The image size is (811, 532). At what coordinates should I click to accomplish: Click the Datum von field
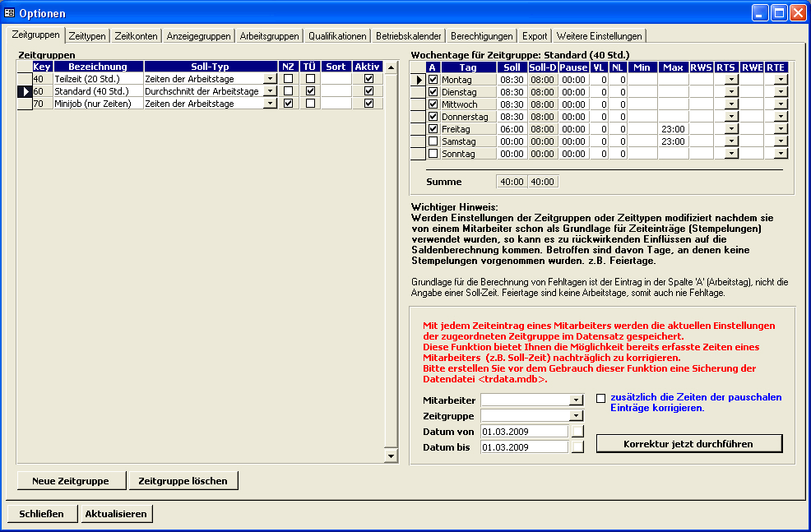tap(525, 432)
